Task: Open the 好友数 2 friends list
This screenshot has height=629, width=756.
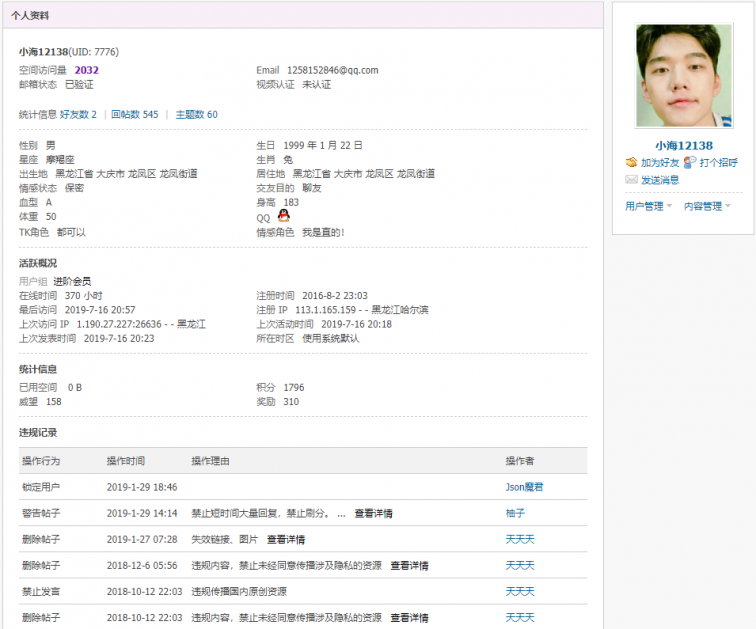Action: [x=78, y=115]
